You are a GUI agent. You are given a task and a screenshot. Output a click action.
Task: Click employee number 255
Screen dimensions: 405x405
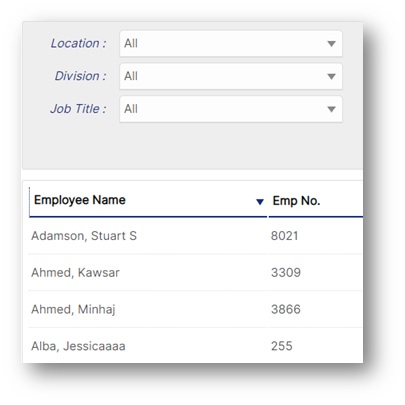point(281,346)
